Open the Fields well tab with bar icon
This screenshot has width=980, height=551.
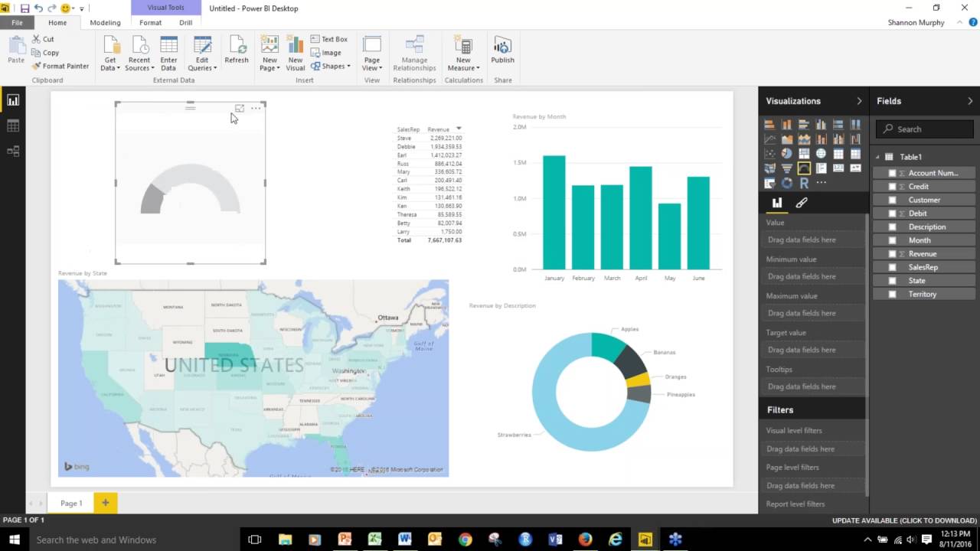point(777,203)
